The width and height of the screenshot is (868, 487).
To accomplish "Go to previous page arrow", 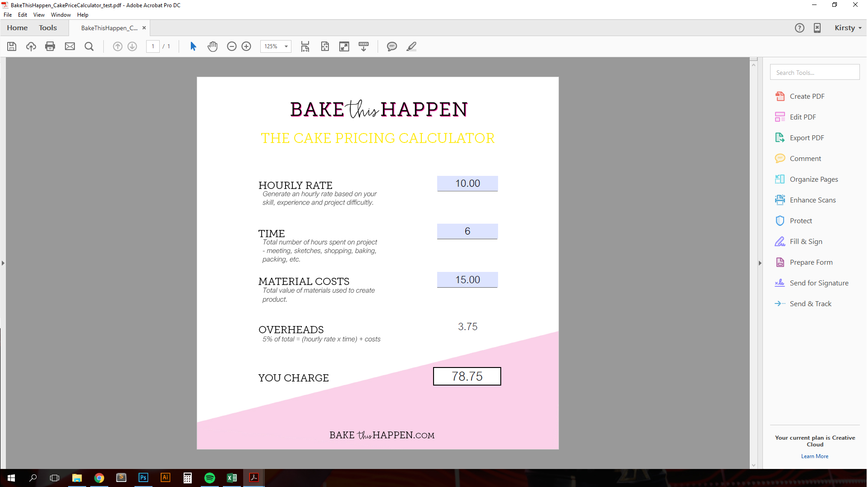I will point(117,46).
